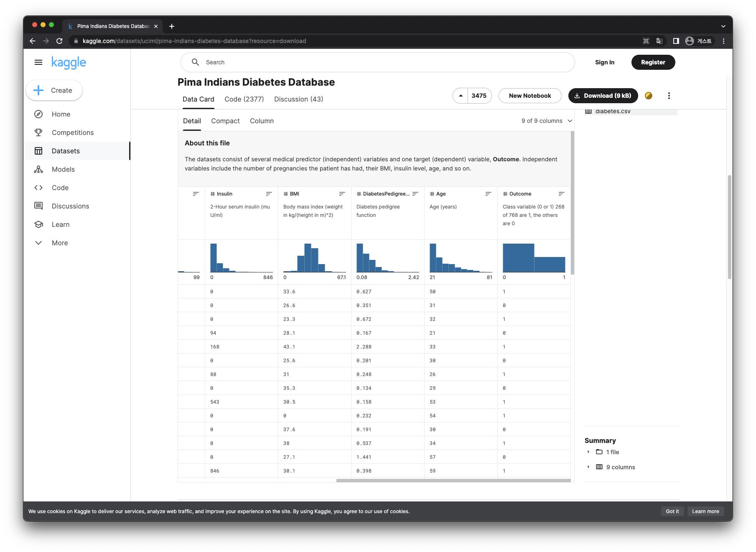Open the 9 of 9 columns dropdown
Image resolution: width=756 pixels, height=552 pixels.
coord(547,121)
